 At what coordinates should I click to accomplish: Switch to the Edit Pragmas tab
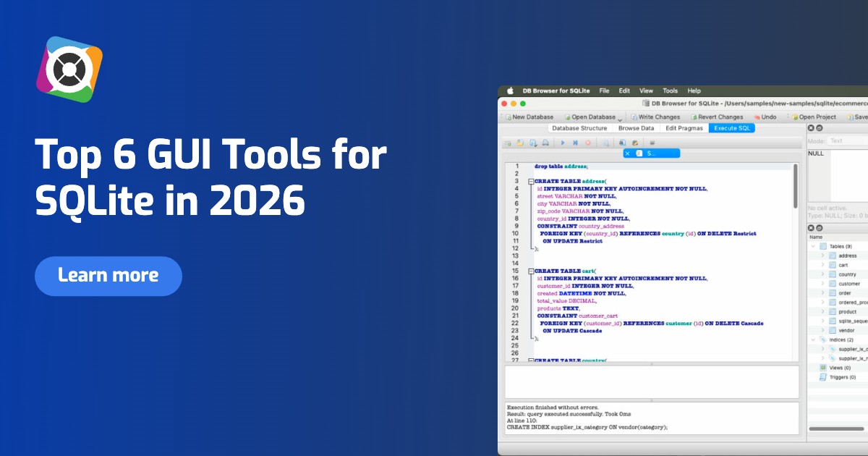[x=684, y=128]
